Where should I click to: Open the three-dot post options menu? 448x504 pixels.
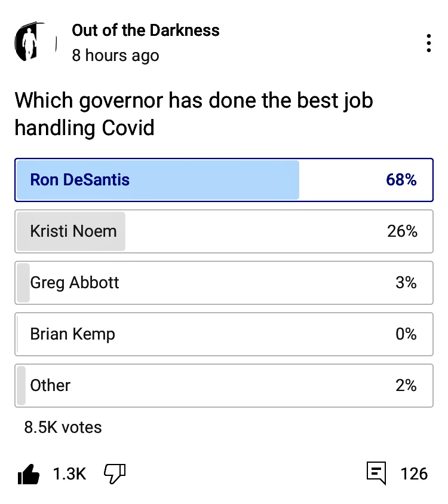pyautogui.click(x=428, y=43)
